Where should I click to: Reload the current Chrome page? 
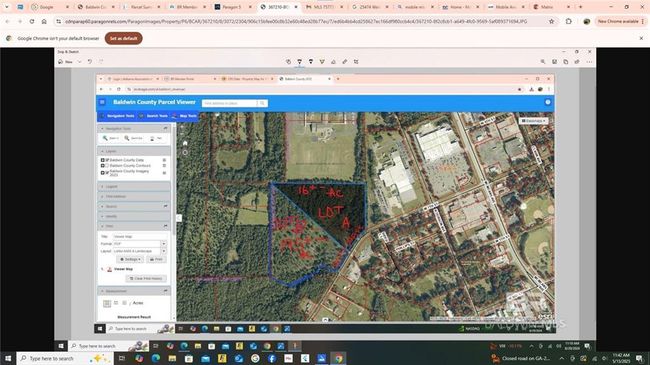pos(32,21)
